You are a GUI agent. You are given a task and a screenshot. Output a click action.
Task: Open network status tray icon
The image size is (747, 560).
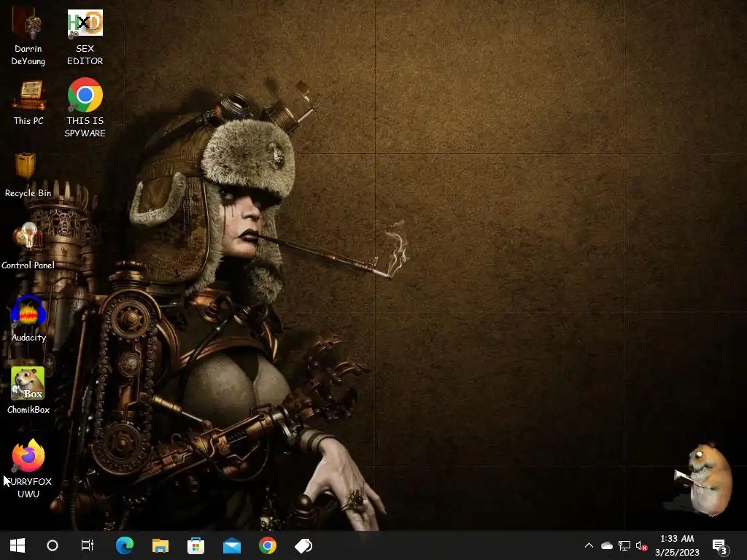tap(624, 545)
